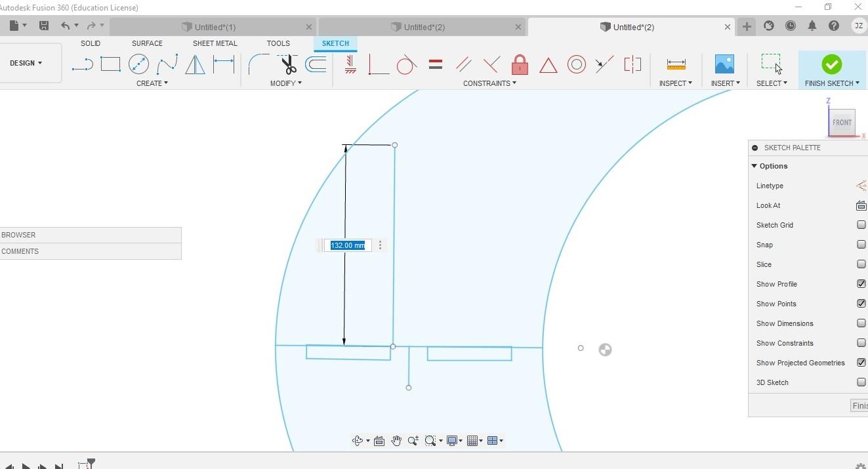
Task: Apply the Equal constraint
Action: (435, 64)
